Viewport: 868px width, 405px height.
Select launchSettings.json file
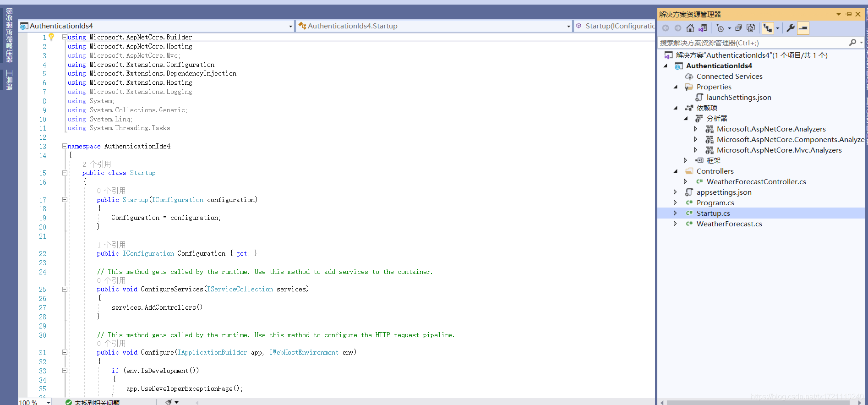739,98
